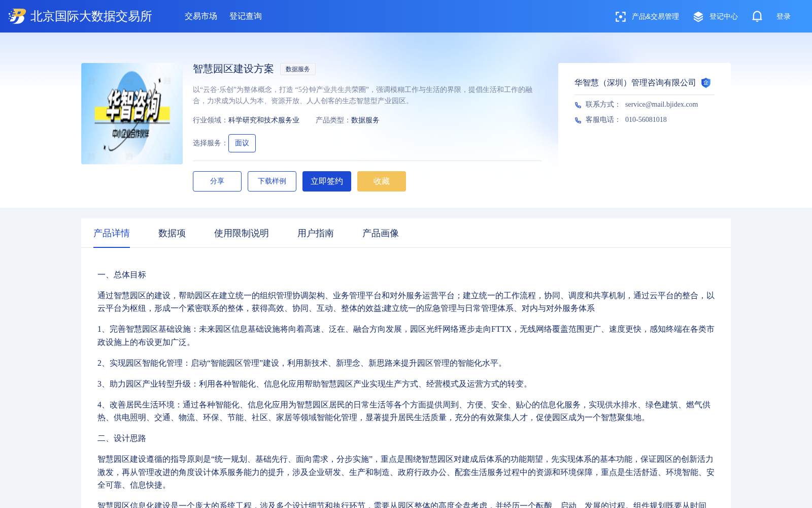Viewport: 812px width, 508px height.
Task: Click the phone icon beside 联系方式
Action: click(x=578, y=105)
